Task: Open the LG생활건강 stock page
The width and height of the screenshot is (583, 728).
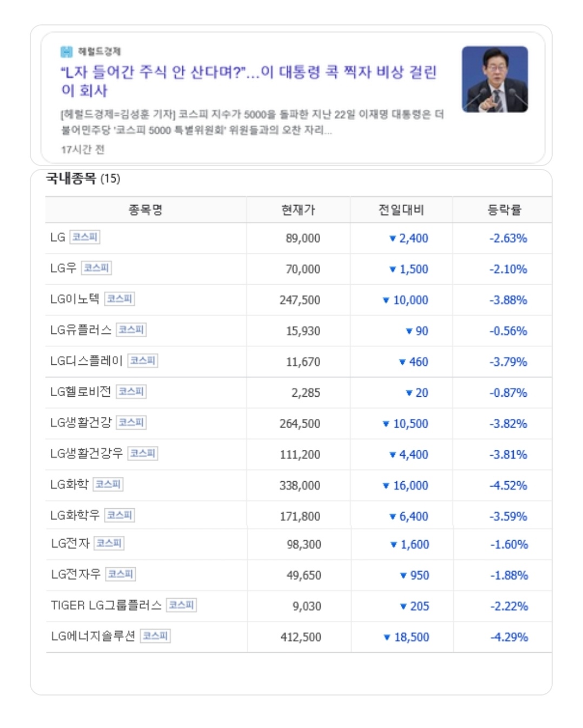Action: (81, 423)
